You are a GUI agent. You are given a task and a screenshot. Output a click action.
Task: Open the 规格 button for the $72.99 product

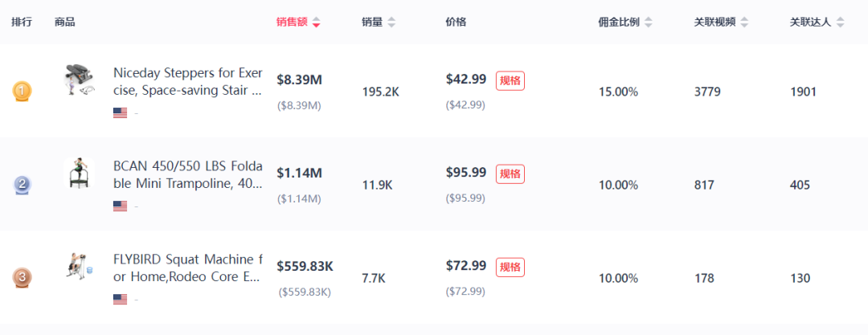click(x=510, y=267)
